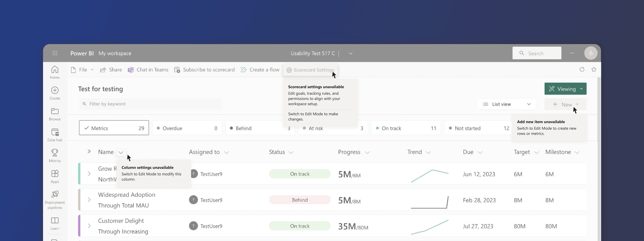Open the File menu
Screen dimensions: 644x241
pos(82,70)
